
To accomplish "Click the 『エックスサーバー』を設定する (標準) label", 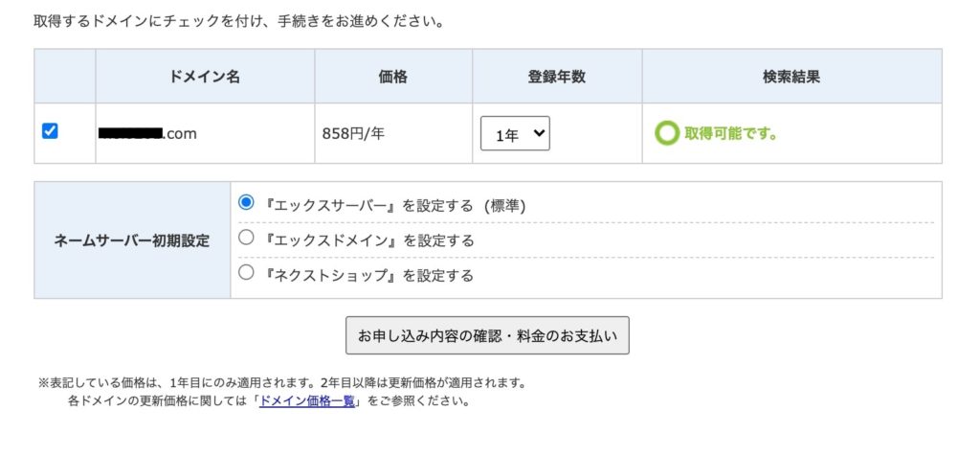I will coord(394,204).
